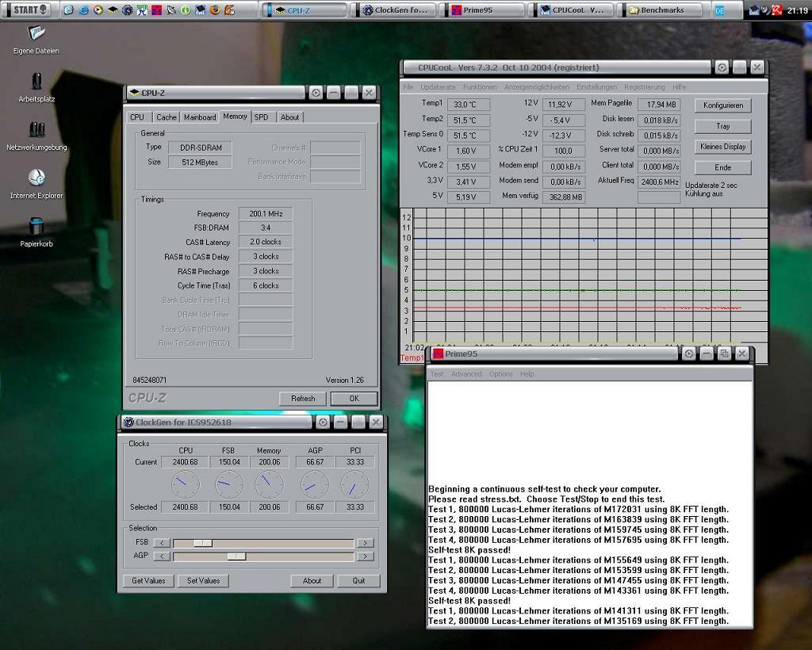Viewport: 812px width, 650px height.
Task: Click Prime95 window title bar icon
Action: pos(438,354)
